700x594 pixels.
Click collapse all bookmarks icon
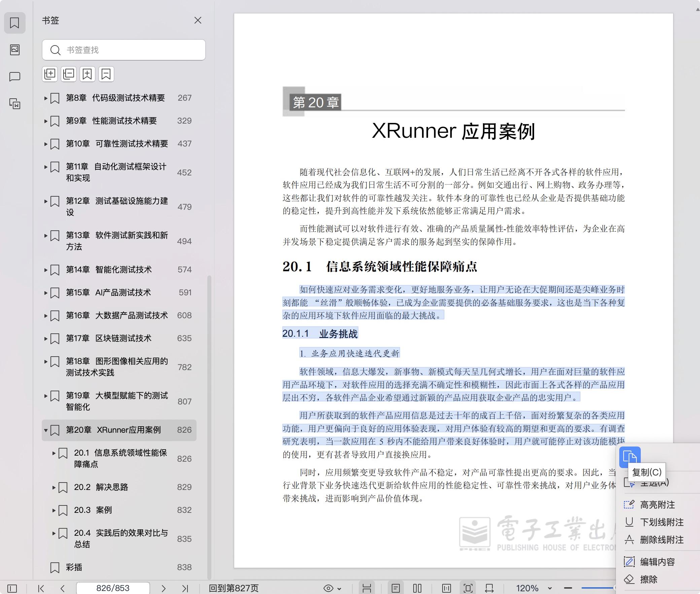[69, 74]
